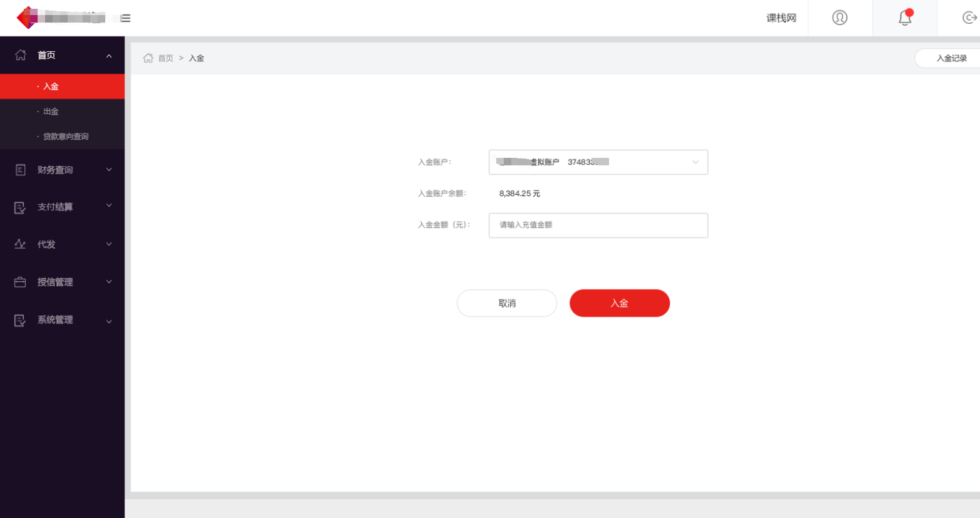Click the 入金 breadcrumb text

(197, 58)
